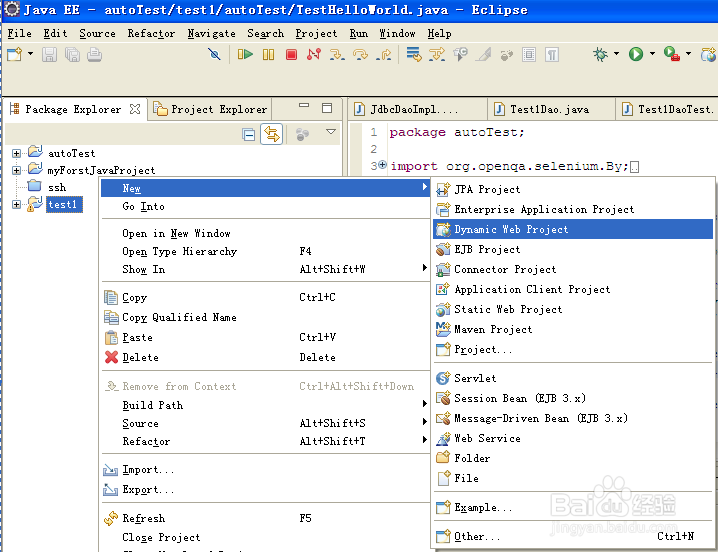Select Message-Driven Bean (EJB 3.x)
Screen dimensions: 718x552
(x=572, y=418)
